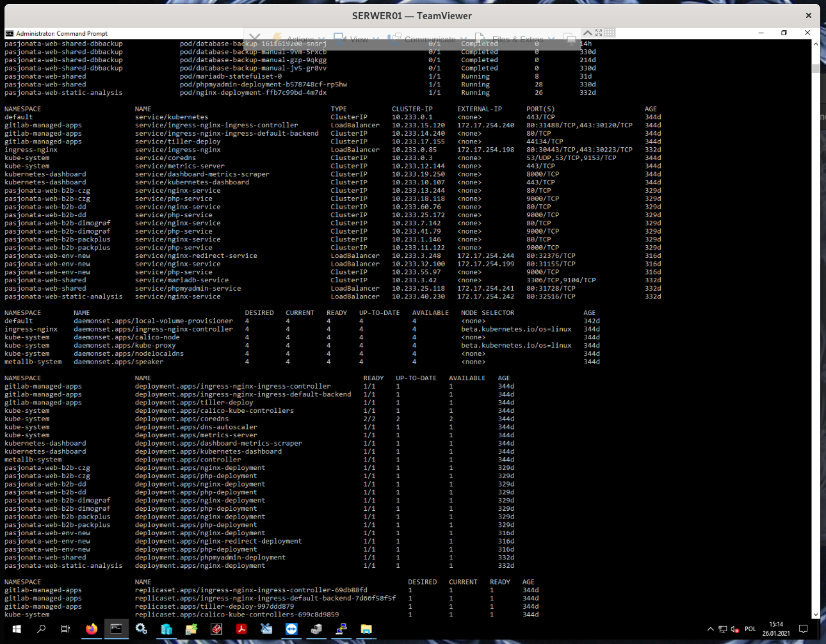Click the text deployment.apps/dns-autoscaler
The width and height of the screenshot is (826, 644).
coord(196,427)
